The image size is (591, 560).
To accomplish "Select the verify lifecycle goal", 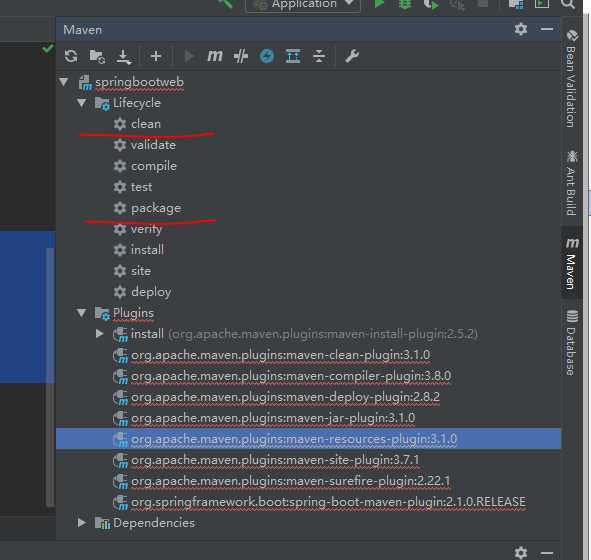I will click(x=147, y=229).
